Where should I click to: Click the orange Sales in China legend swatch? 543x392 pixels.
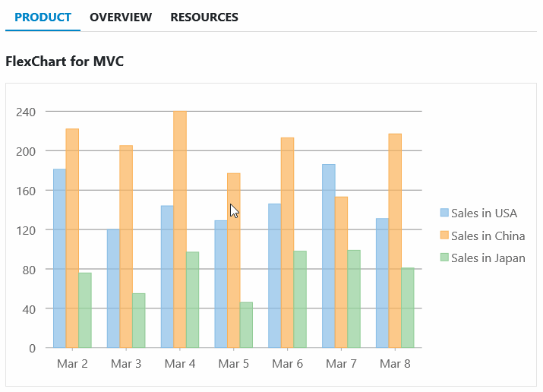(x=444, y=236)
